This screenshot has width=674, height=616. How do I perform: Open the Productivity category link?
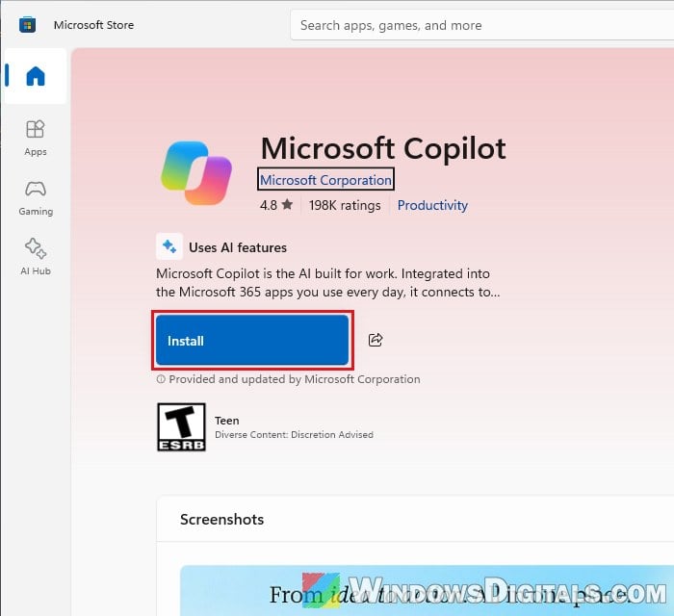click(432, 205)
